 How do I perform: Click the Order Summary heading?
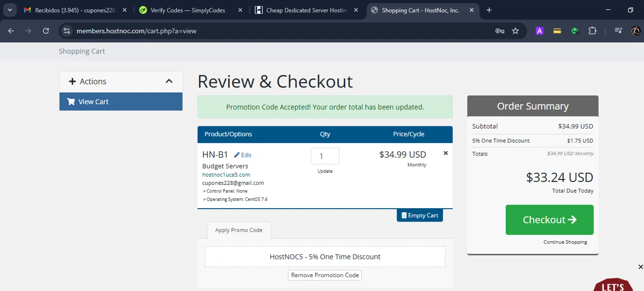(533, 106)
